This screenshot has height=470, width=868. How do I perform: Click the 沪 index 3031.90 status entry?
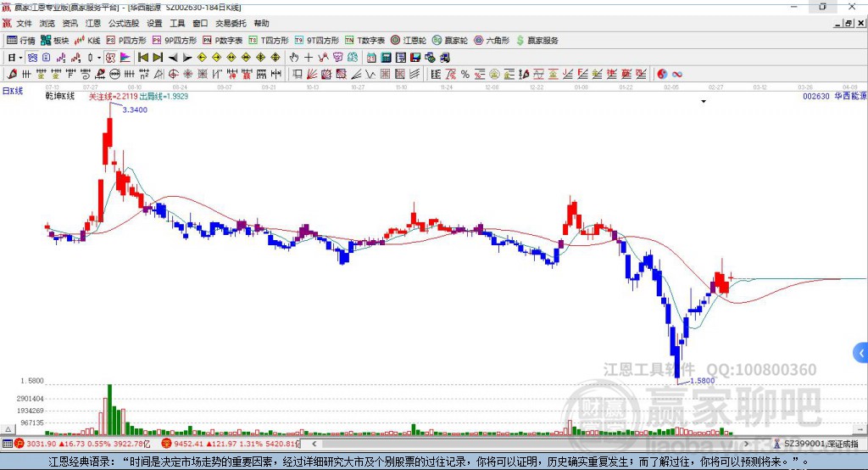tap(82, 444)
